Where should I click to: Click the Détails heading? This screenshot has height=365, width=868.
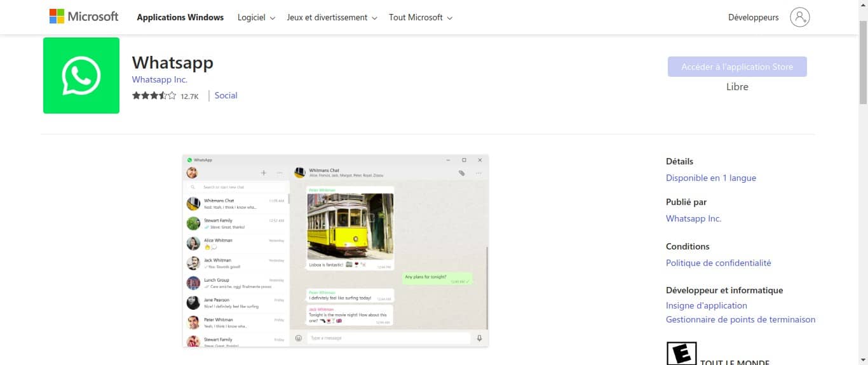tap(679, 161)
